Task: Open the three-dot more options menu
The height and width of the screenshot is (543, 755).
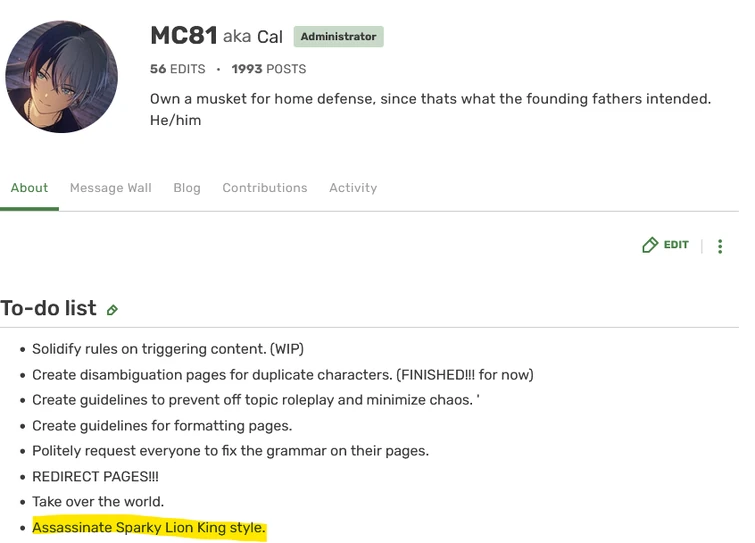Action: coord(720,246)
